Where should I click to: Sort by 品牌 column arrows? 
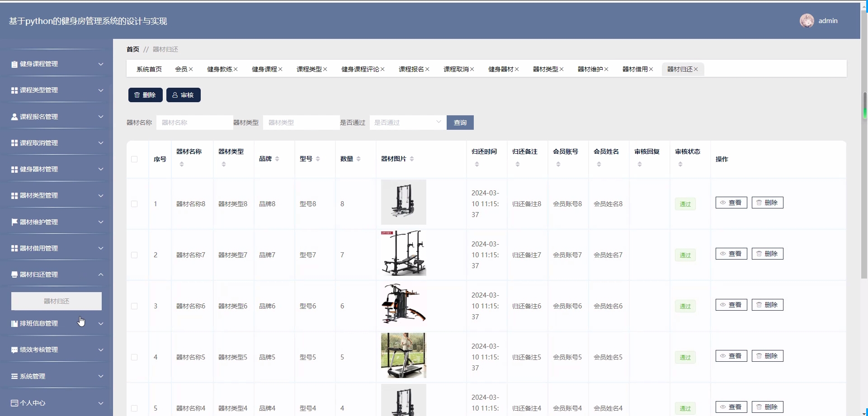tap(277, 159)
